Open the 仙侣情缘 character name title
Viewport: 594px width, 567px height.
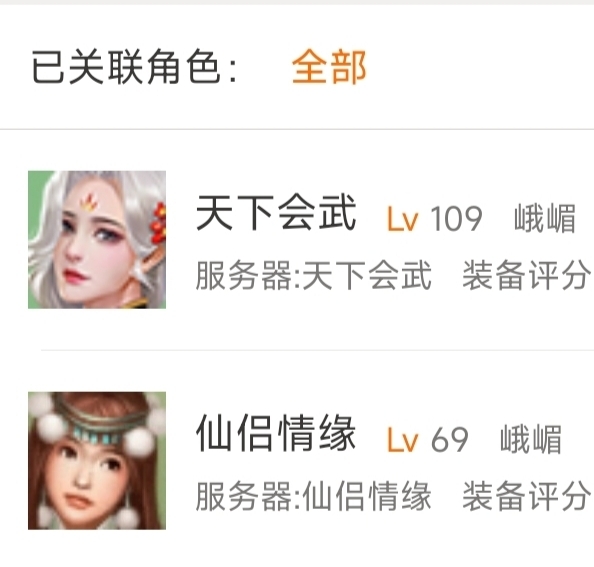pyautogui.click(x=276, y=433)
